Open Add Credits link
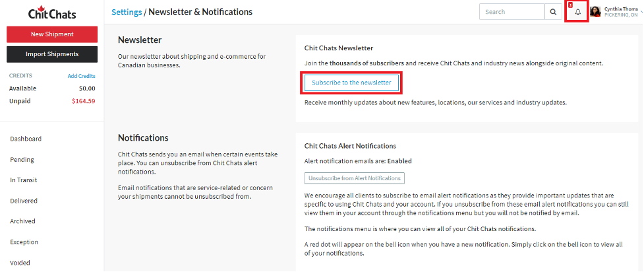Screen dimensions: 644x272 (x=81, y=76)
